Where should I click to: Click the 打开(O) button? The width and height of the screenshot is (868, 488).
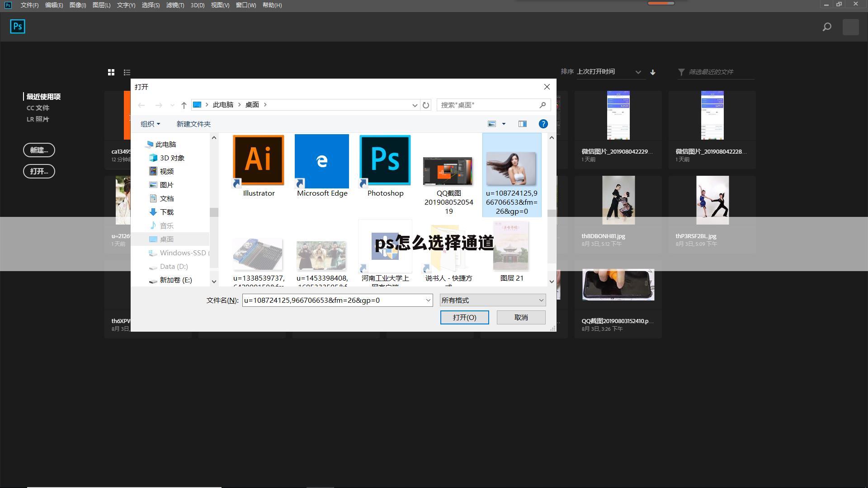(465, 318)
